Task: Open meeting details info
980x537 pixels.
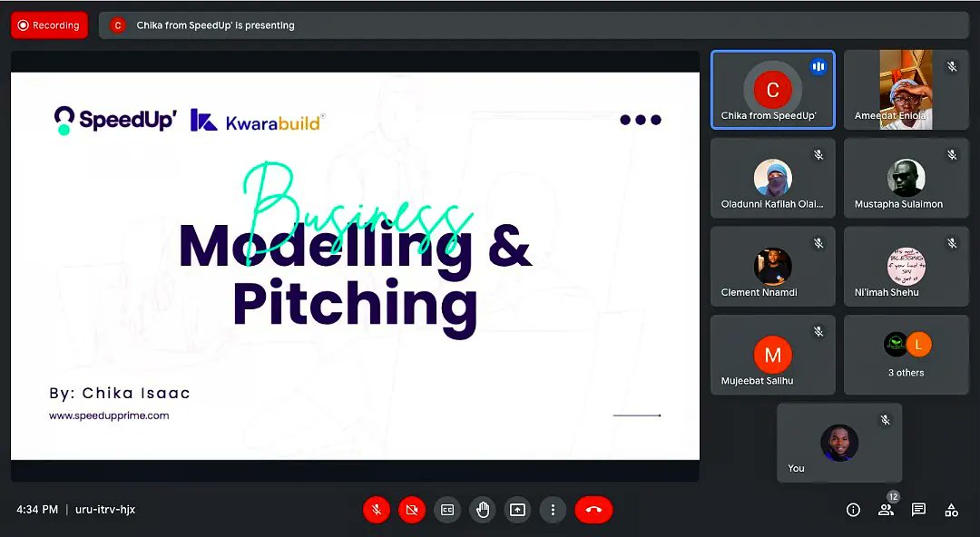Action: 853,510
